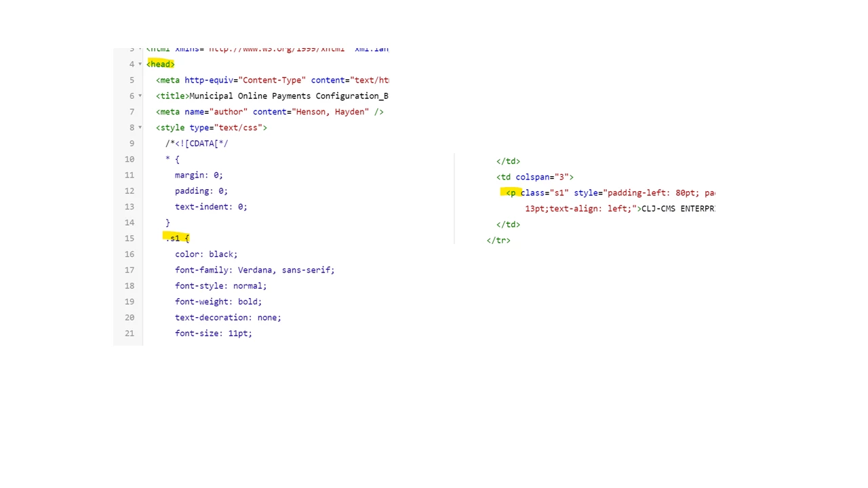Viewport: 868px width, 488px height.
Task: Click the "color: black;" declaration
Action: coord(206,254)
